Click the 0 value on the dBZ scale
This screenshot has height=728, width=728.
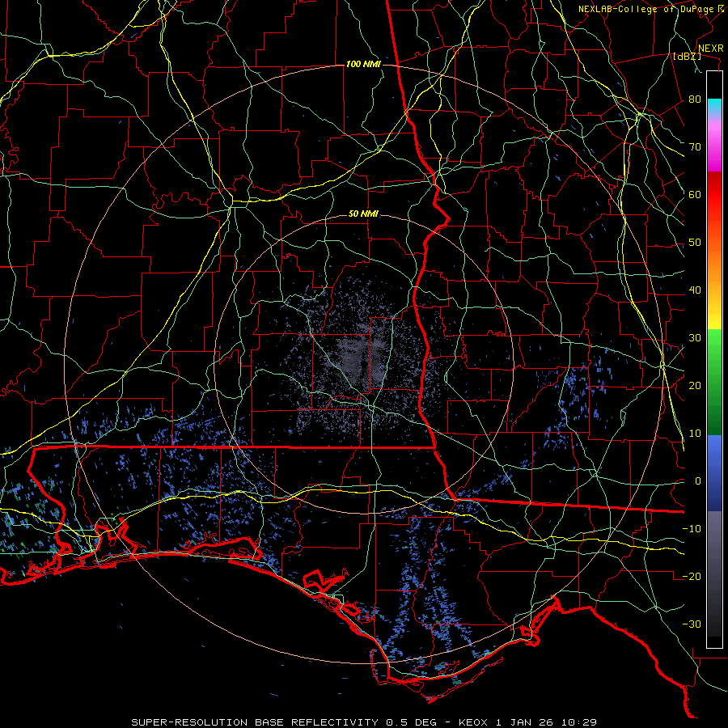pyautogui.click(x=698, y=481)
